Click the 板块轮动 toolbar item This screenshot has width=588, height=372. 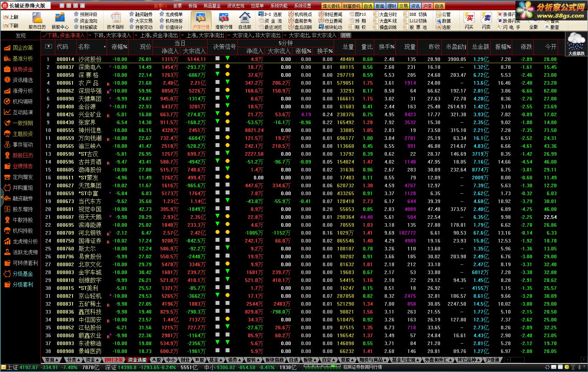tap(331, 27)
